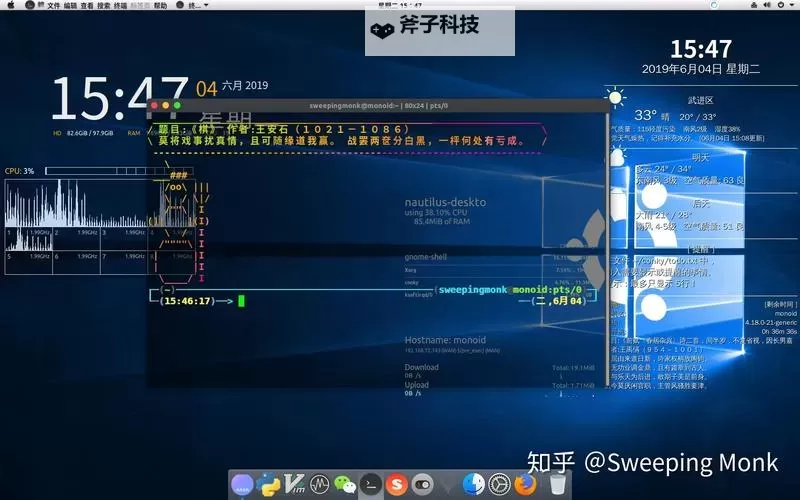Open the orange S app in dock
The image size is (800, 500).
396,485
